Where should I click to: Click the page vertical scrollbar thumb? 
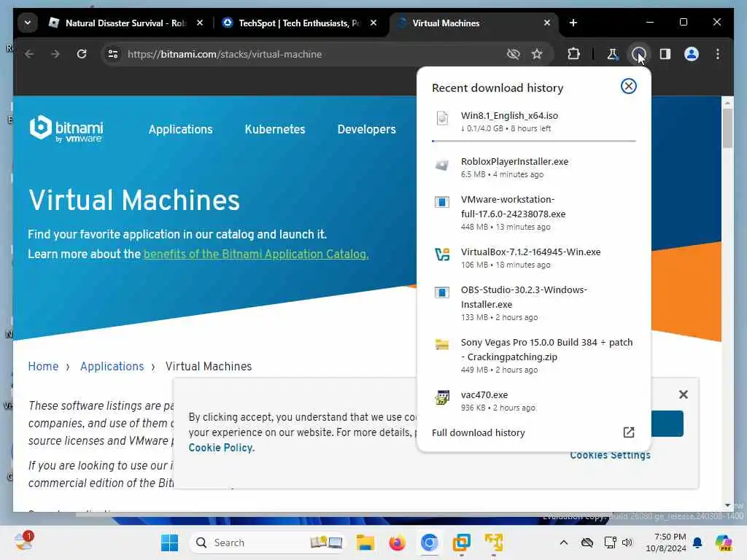tap(727, 128)
